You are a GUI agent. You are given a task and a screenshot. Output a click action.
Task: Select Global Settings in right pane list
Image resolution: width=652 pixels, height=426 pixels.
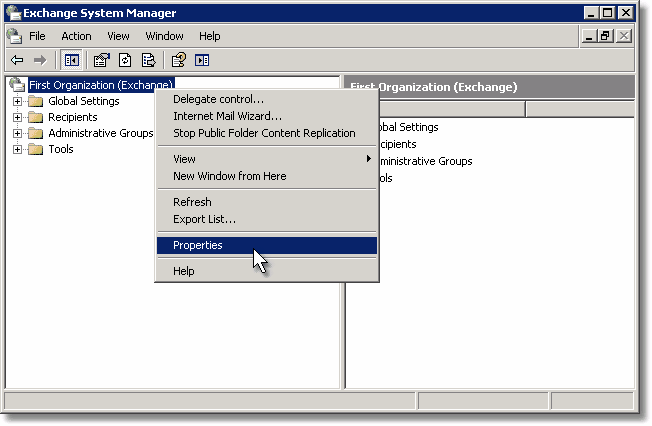click(409, 127)
